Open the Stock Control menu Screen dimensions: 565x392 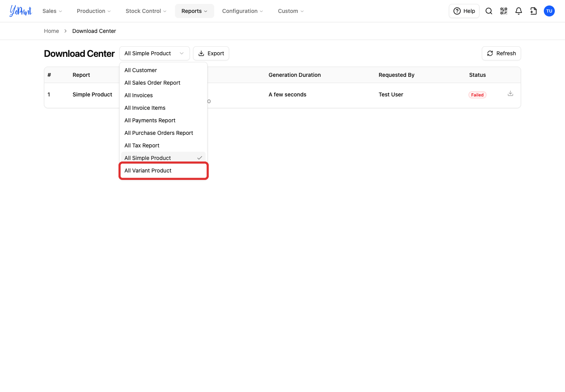[x=146, y=11]
